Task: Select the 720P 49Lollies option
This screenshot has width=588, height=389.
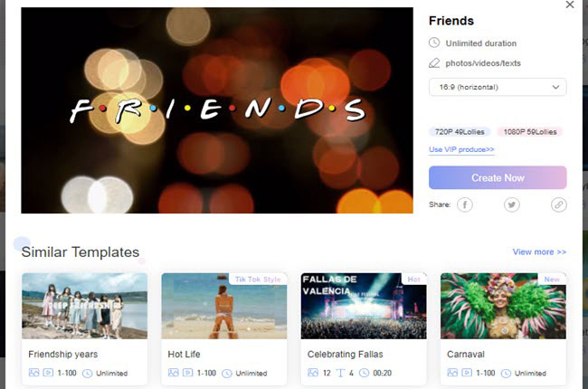Action: 460,132
